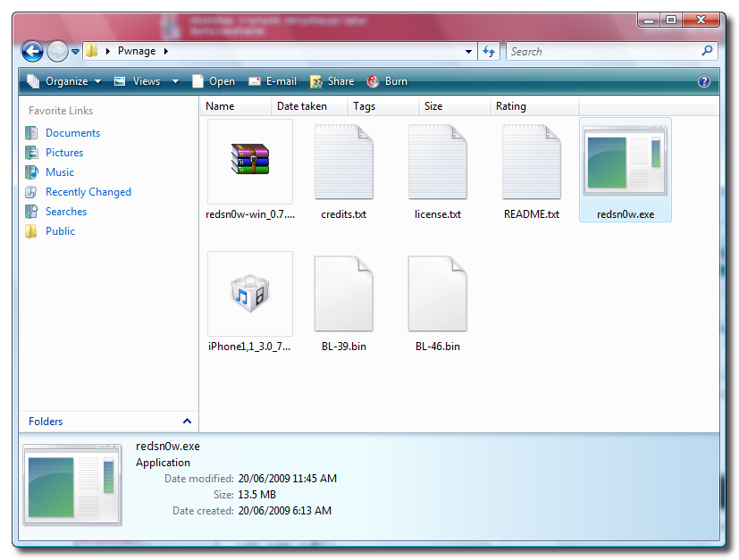
Task: Select the redsn0w.exe application icon
Action: tap(625, 161)
